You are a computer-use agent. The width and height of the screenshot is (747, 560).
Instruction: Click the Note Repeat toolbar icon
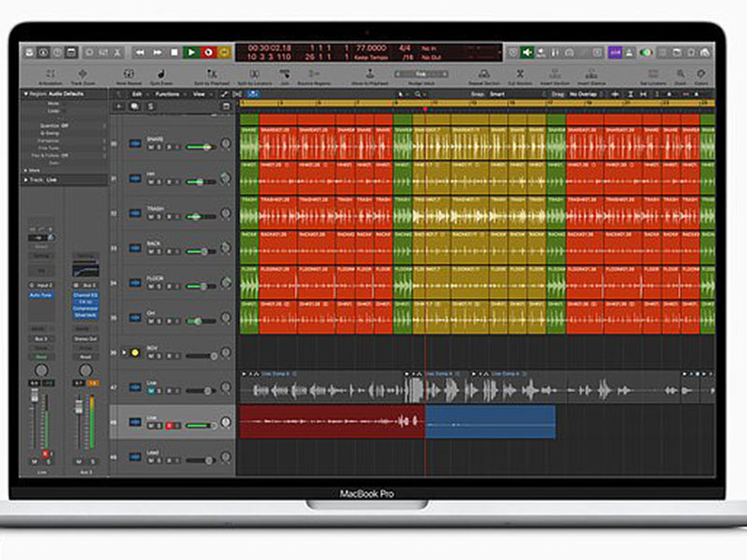coord(129,76)
